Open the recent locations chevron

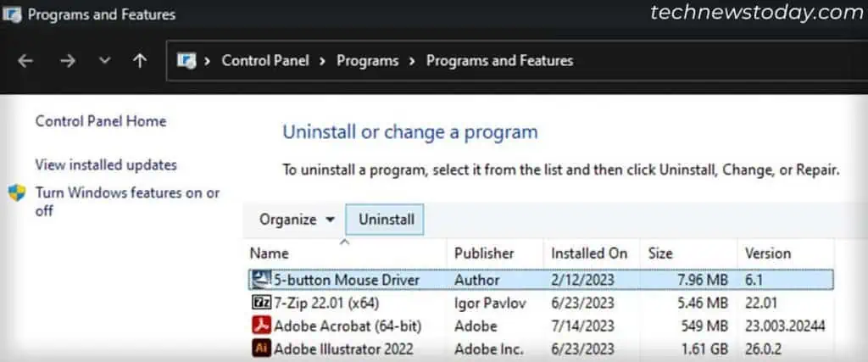click(104, 61)
